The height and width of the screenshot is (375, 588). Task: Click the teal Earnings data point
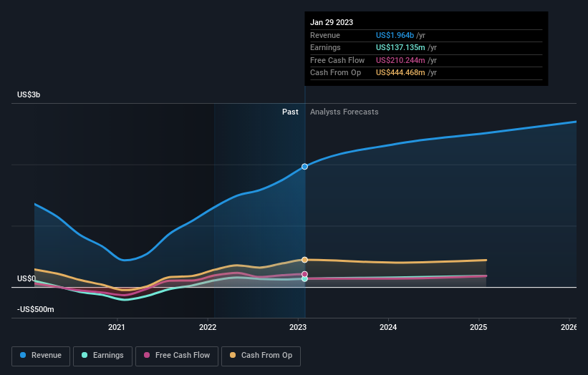[305, 278]
